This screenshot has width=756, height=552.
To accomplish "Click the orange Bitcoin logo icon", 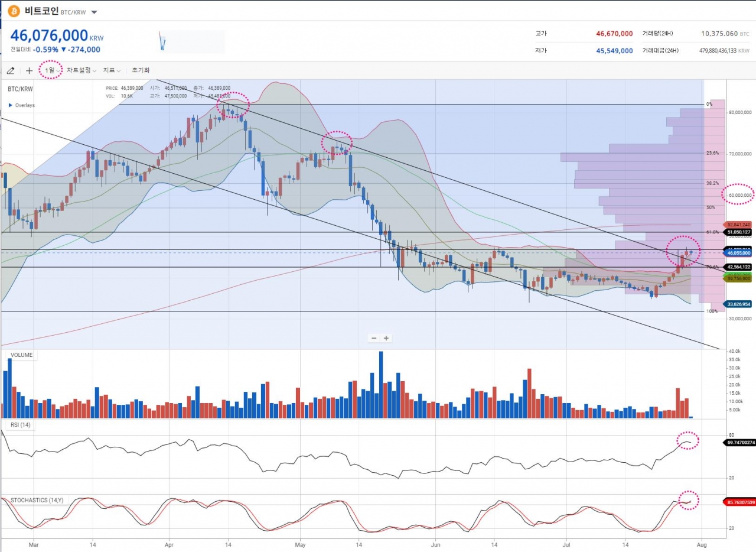I will (x=14, y=11).
